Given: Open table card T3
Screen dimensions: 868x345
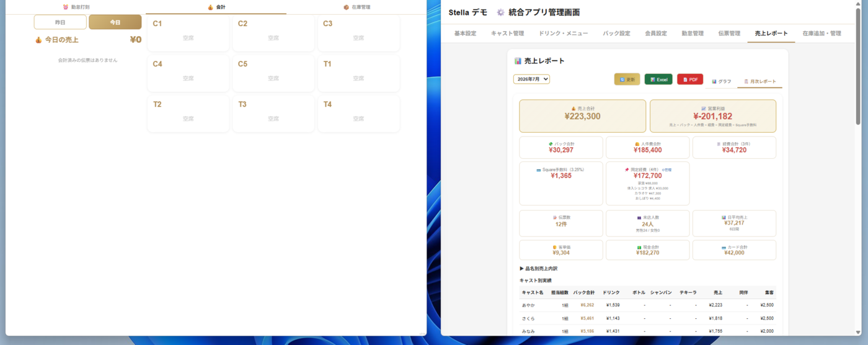Looking at the screenshot, I should pos(273,114).
